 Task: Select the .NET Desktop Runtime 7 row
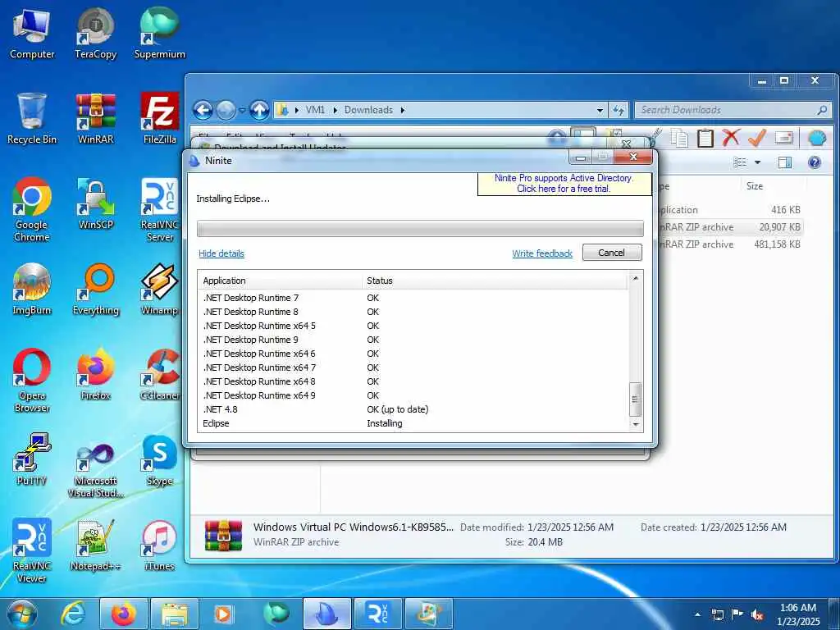[x=413, y=298]
